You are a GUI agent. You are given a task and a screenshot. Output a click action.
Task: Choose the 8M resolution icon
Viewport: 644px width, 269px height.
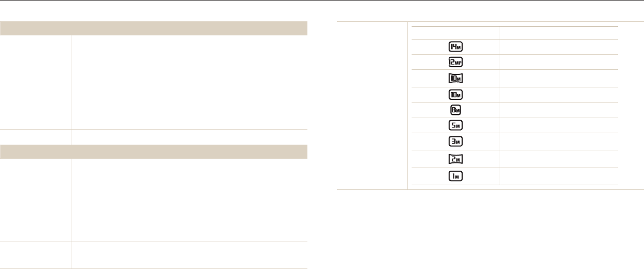pos(455,110)
